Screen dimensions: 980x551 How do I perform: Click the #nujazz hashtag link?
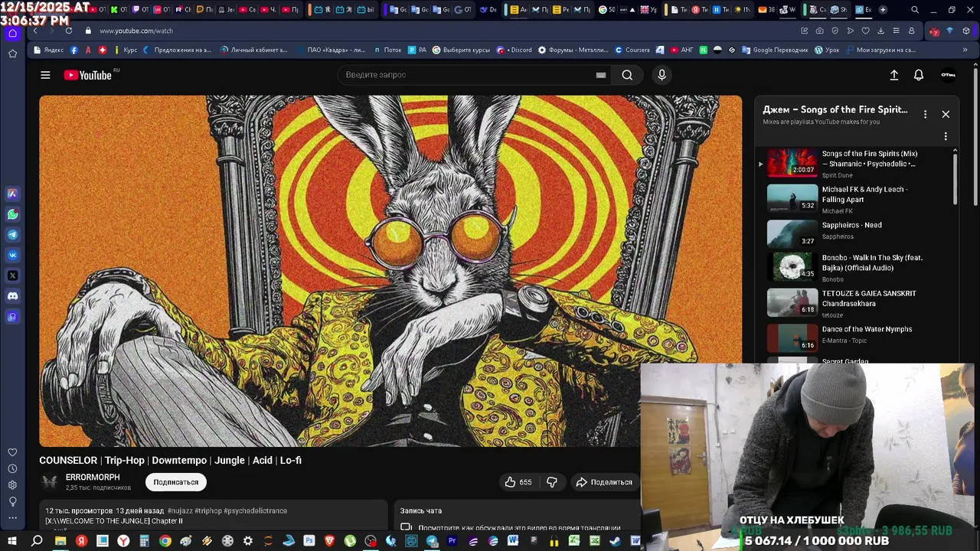[180, 510]
